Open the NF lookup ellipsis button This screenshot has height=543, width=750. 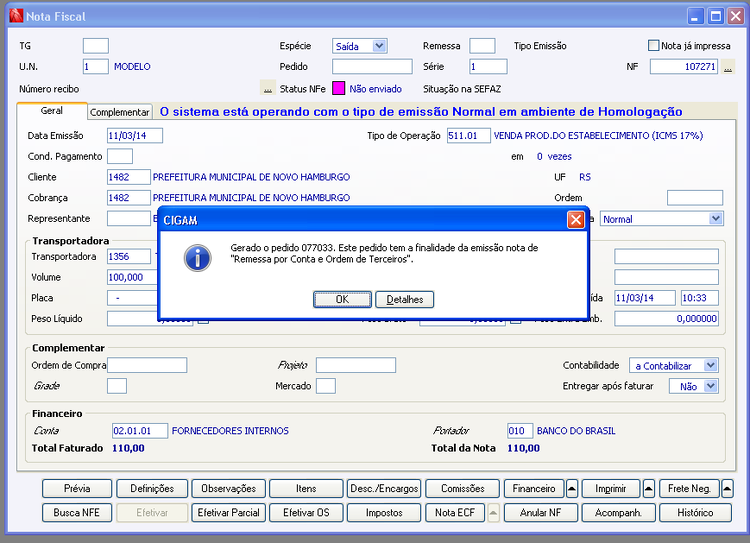(728, 66)
